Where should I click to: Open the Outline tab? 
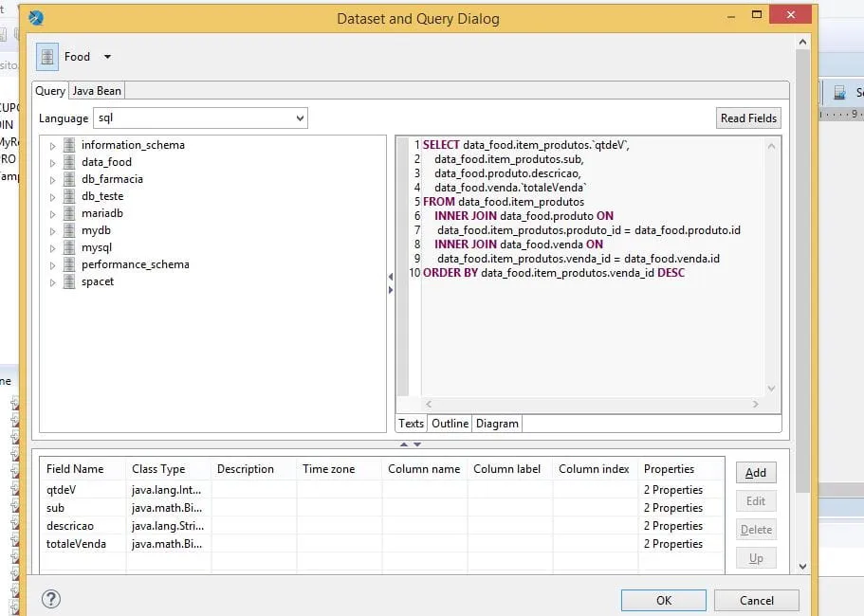450,424
